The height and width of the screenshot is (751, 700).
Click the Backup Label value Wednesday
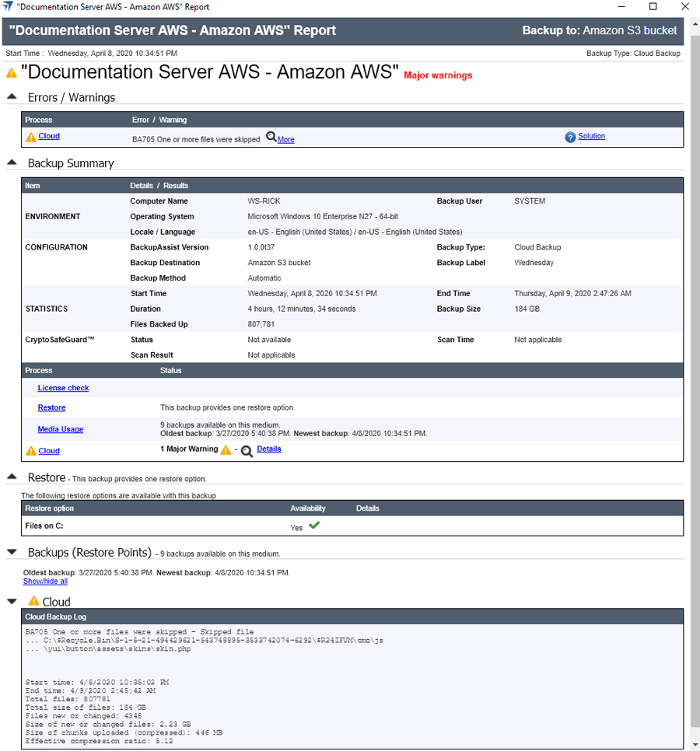[x=534, y=263]
